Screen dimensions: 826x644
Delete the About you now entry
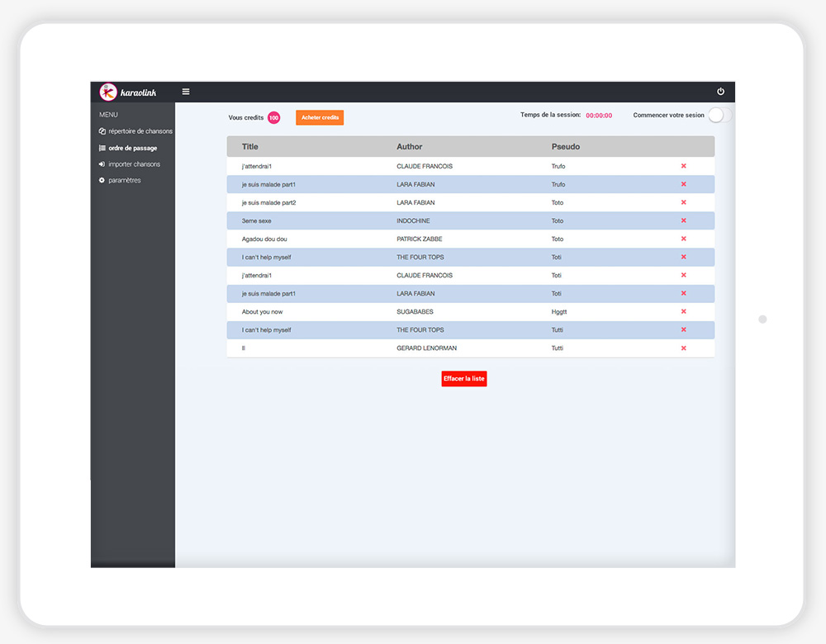click(x=683, y=311)
